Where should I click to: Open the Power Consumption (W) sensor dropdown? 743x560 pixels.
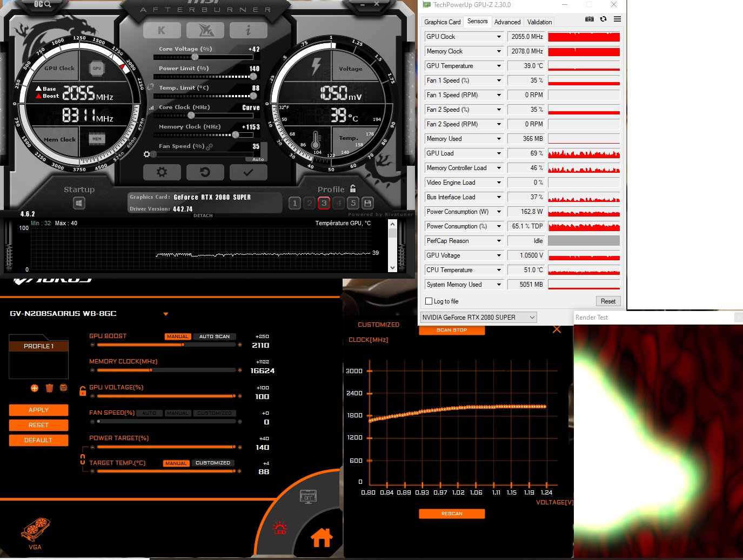[499, 212]
